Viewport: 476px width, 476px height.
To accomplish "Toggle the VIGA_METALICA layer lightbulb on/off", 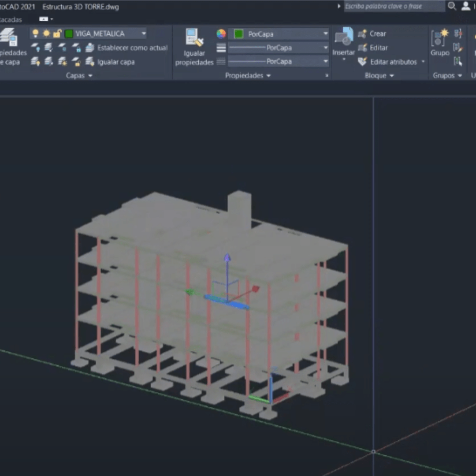I will click(x=36, y=33).
